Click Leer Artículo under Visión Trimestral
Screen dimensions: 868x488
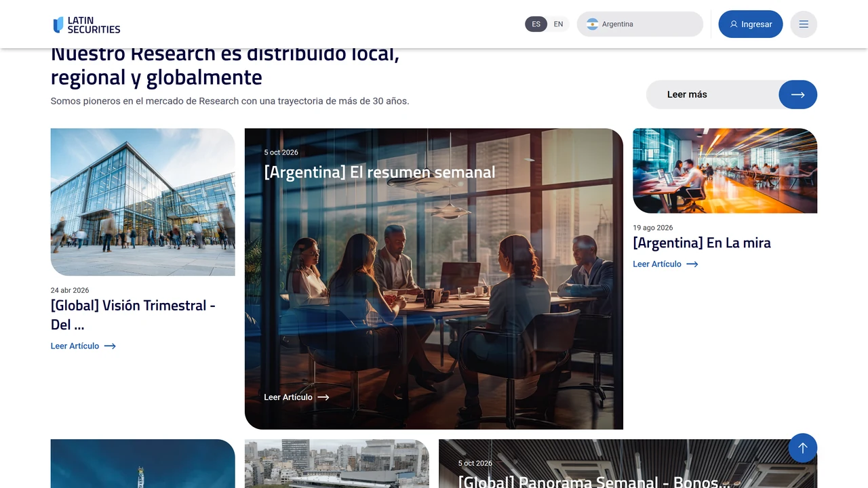point(83,346)
